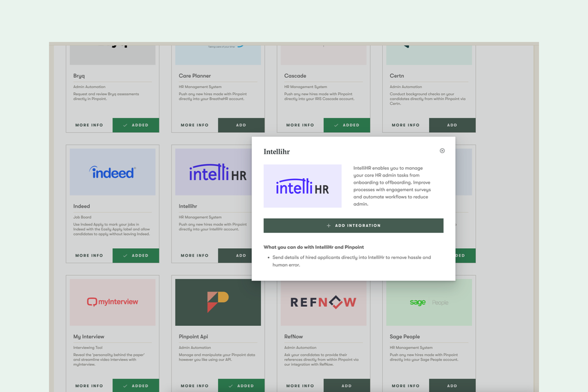Select the "Intellihr" title on the background card
Screen dimensions: 588x392
[188, 206]
